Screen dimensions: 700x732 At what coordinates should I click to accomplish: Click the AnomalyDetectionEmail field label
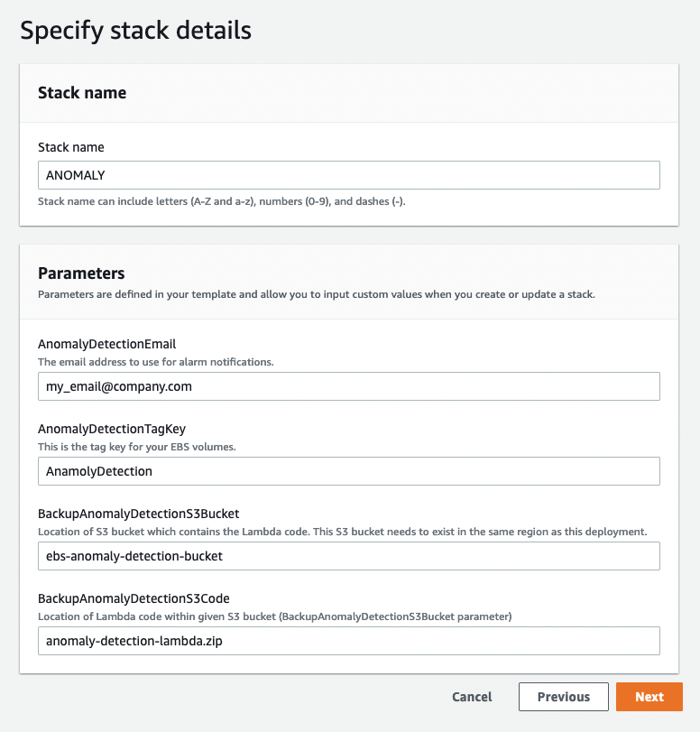(x=106, y=344)
